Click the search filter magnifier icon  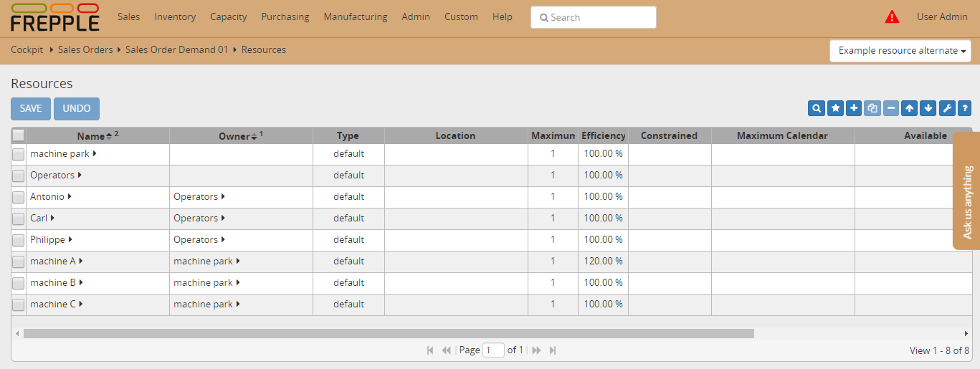[x=816, y=108]
